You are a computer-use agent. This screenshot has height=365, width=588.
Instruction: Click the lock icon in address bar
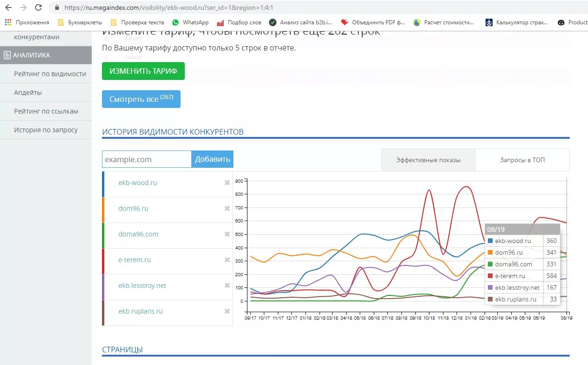(57, 7)
